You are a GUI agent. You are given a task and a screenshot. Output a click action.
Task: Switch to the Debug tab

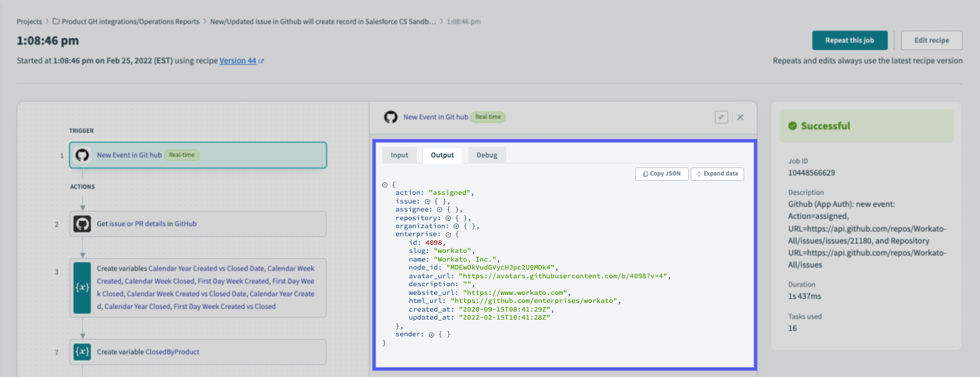pyautogui.click(x=487, y=155)
